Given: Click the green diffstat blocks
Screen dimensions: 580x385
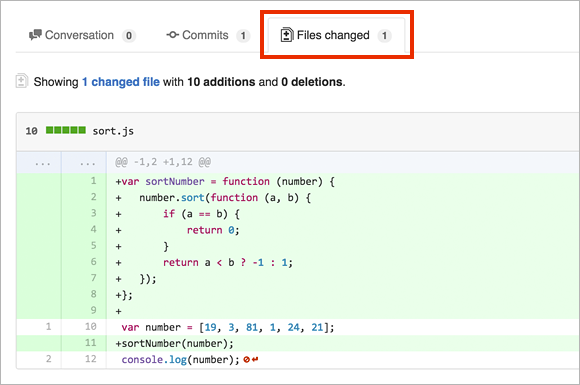Looking at the screenshot, I should tap(66, 130).
